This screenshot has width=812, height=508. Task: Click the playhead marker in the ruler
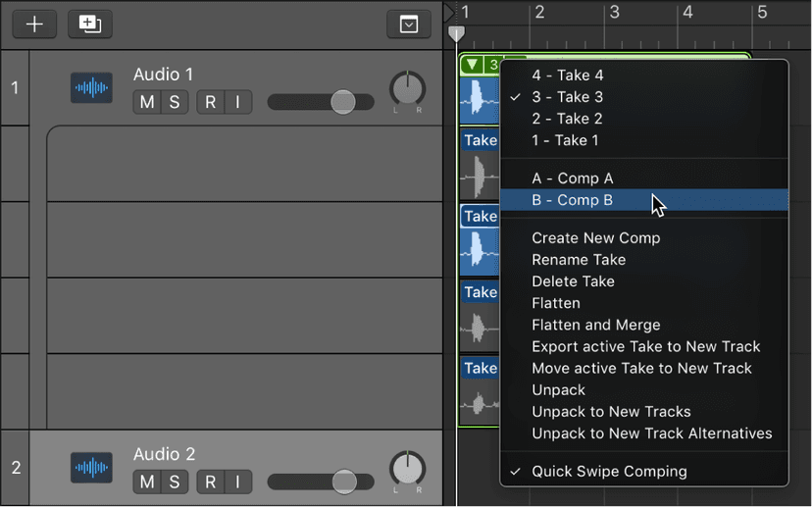[x=456, y=34]
